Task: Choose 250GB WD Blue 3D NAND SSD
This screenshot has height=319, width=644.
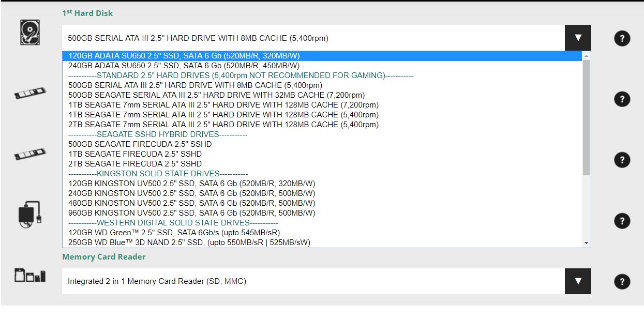Action: click(322, 242)
